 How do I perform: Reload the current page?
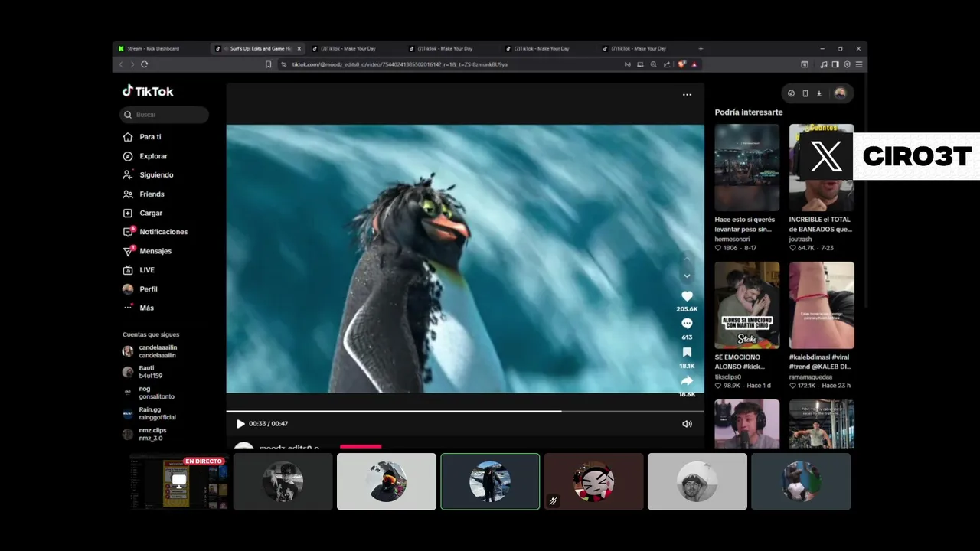(x=144, y=64)
